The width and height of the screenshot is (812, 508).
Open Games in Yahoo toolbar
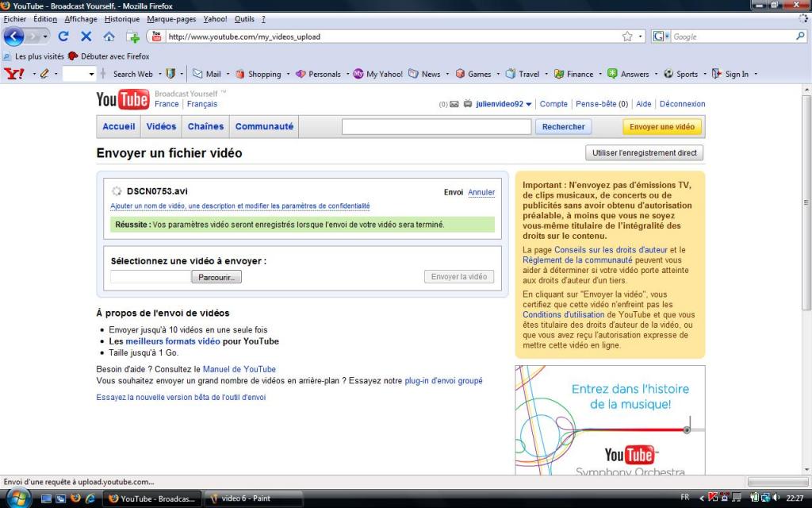pyautogui.click(x=473, y=74)
